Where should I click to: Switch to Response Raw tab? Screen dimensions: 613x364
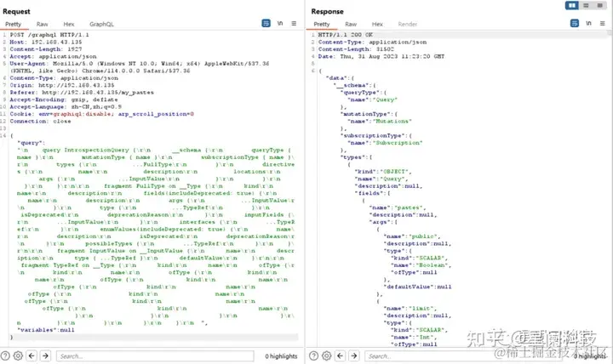[x=351, y=24]
